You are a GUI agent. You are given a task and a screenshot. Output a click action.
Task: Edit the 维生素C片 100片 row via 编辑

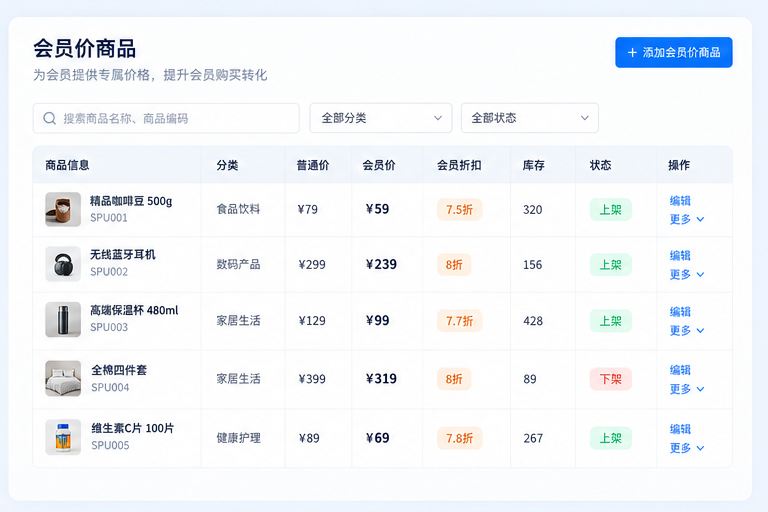tap(680, 429)
